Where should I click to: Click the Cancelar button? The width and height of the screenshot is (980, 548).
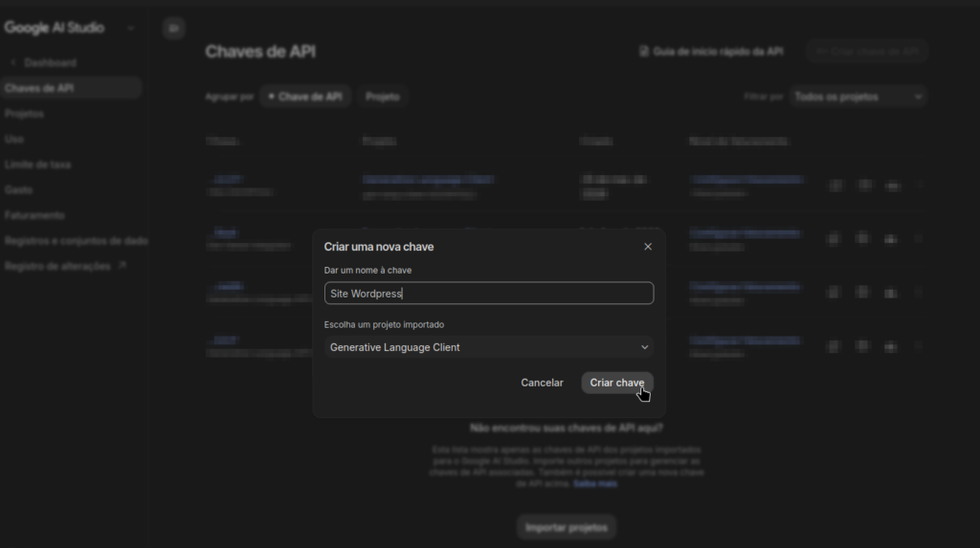542,384
